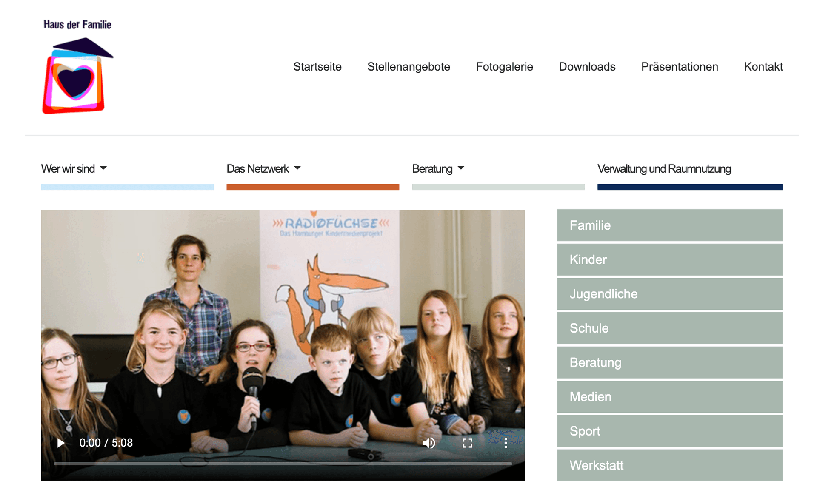
Task: Play the Radiofüchse video
Action: [61, 443]
